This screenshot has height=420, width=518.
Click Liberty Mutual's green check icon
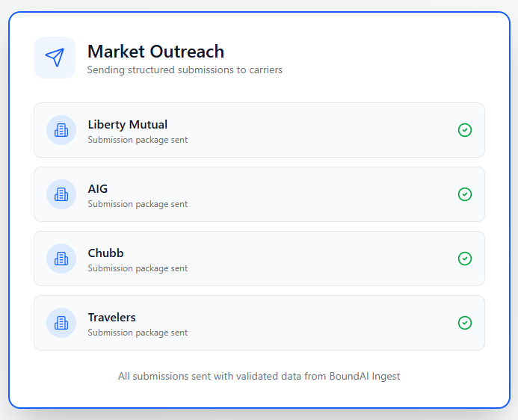click(x=464, y=130)
